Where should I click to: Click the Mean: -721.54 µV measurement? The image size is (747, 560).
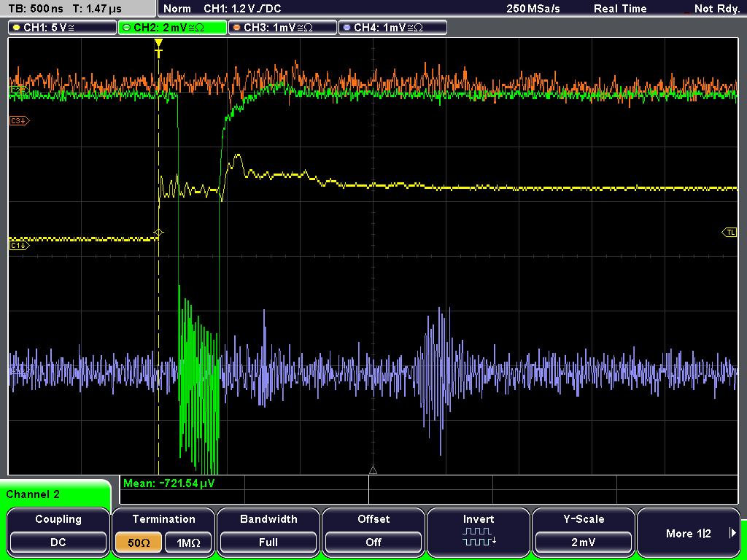169,484
